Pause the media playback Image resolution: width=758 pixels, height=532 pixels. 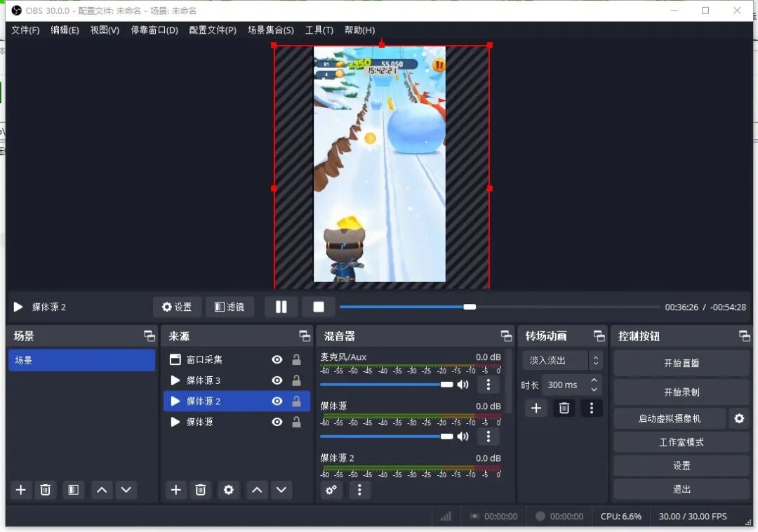[281, 307]
